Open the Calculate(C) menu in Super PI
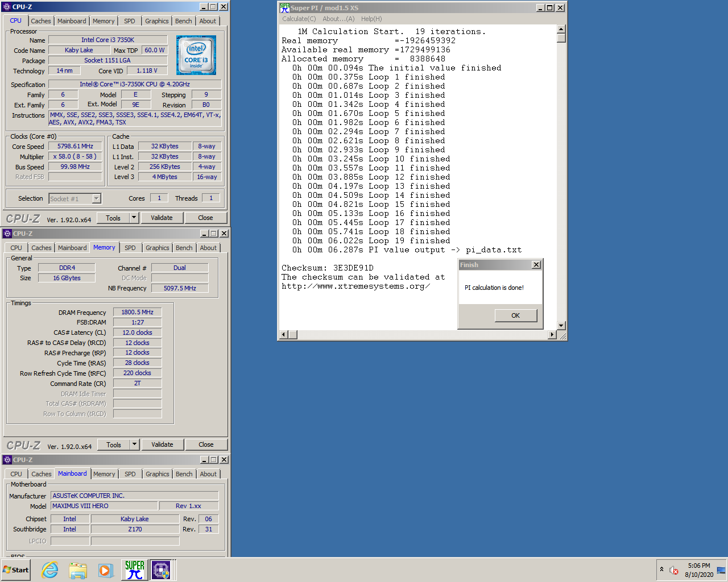The height and width of the screenshot is (582, 728). coord(299,19)
